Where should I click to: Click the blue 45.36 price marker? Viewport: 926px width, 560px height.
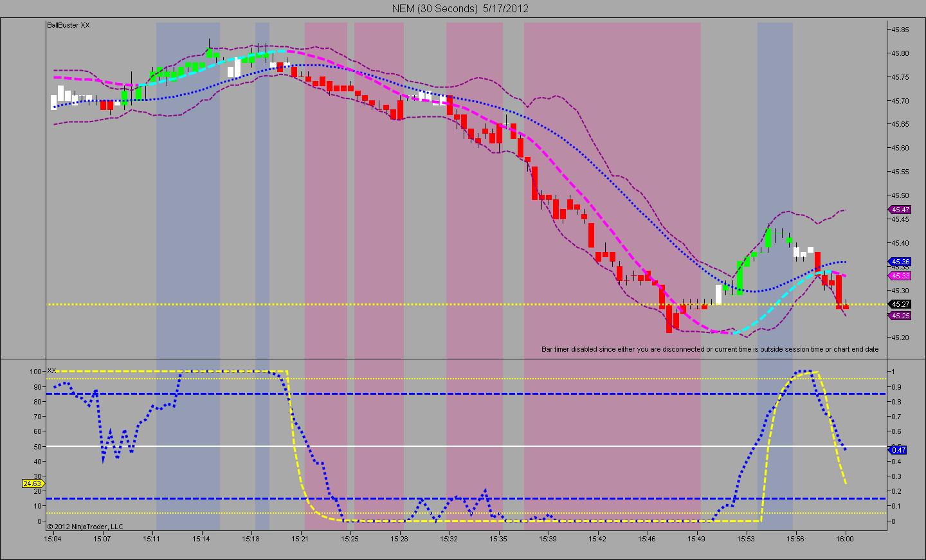899,262
